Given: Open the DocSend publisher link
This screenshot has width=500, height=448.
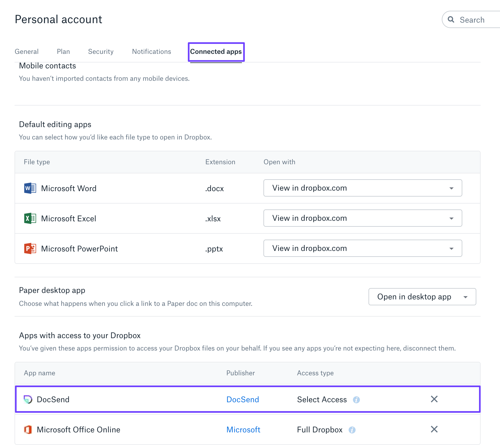Looking at the screenshot, I should tap(242, 399).
